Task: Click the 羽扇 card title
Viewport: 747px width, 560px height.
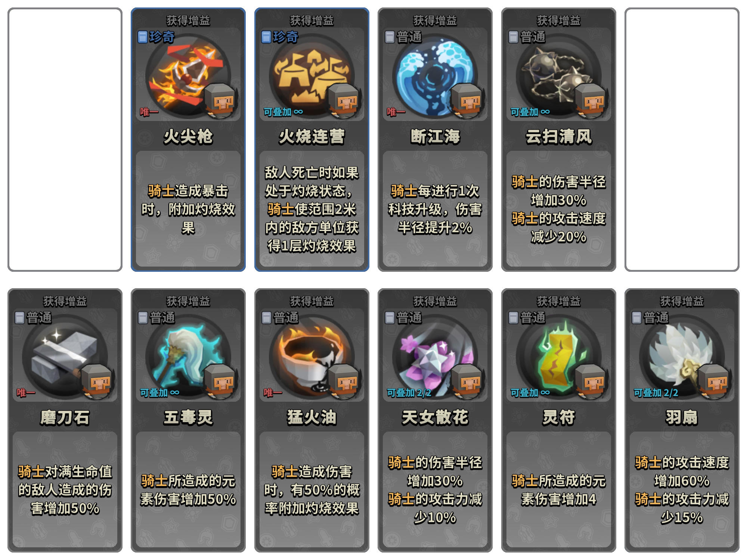Action: pos(682,417)
